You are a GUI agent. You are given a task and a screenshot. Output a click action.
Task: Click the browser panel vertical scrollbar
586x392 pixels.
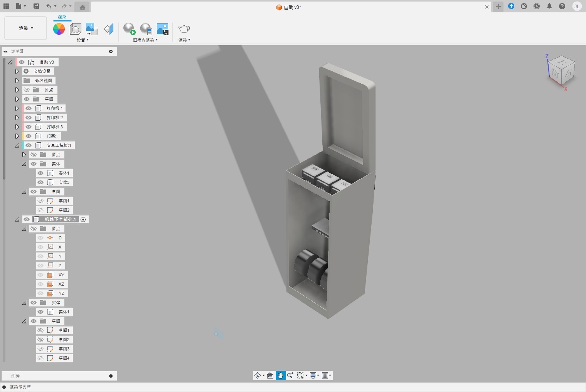[x=4, y=119]
